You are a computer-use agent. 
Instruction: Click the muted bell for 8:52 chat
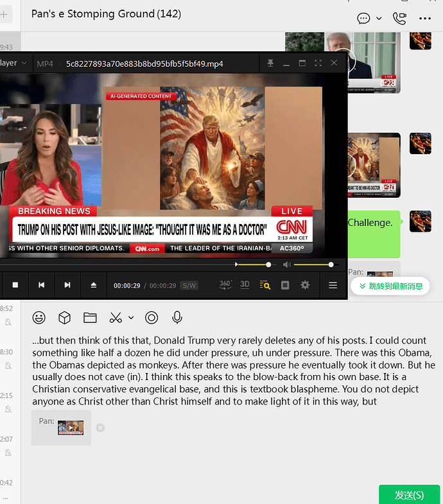8,322
